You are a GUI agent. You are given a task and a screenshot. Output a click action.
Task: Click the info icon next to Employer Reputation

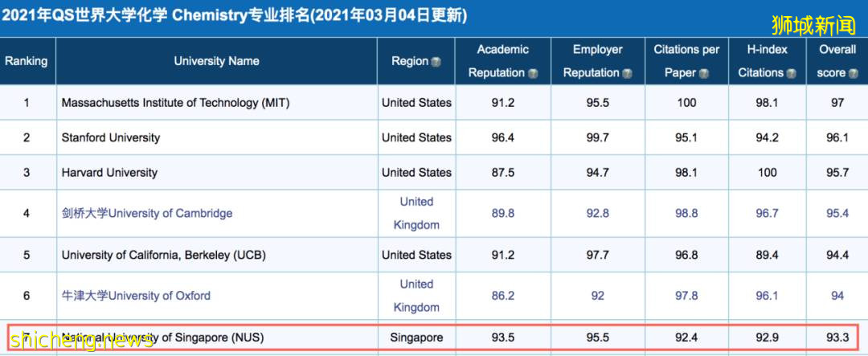pos(627,73)
